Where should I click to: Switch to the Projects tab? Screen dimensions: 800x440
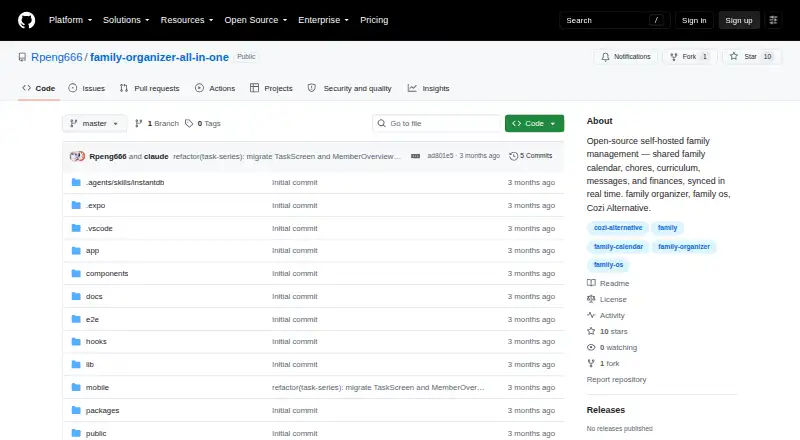pos(271,88)
